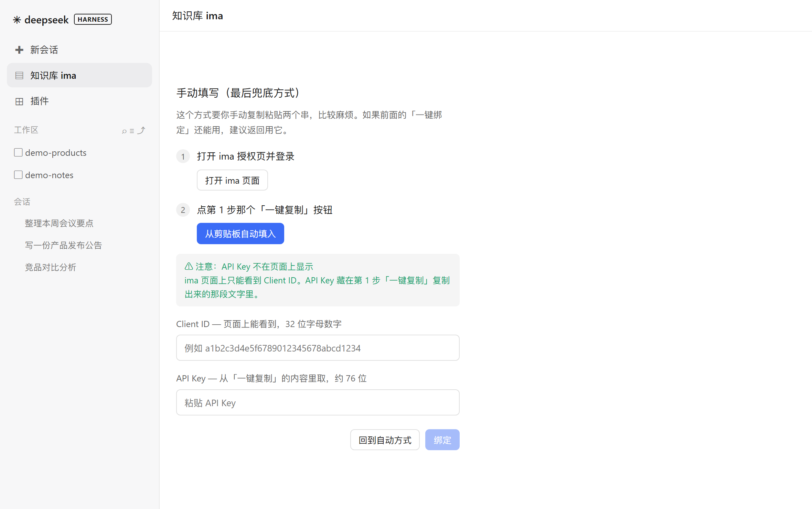This screenshot has width=812, height=509.
Task: Click the demo-notes workspace label
Action: 49,175
